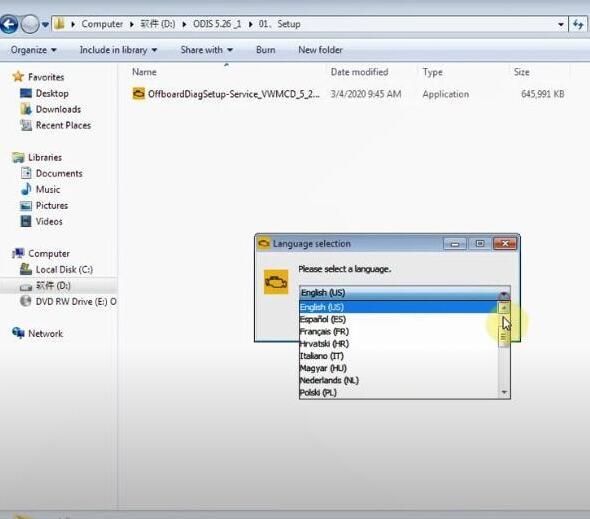
Task: Open recent locations dropdown beside forward arrow
Action: point(45,25)
